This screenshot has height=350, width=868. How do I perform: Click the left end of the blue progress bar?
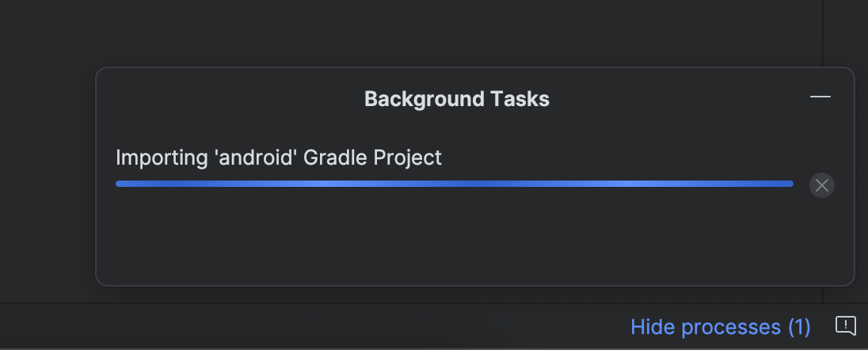tap(120, 184)
